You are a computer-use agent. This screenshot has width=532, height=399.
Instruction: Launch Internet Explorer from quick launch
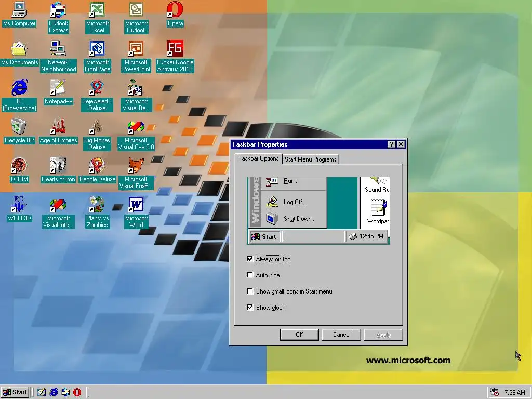pyautogui.click(x=54, y=392)
